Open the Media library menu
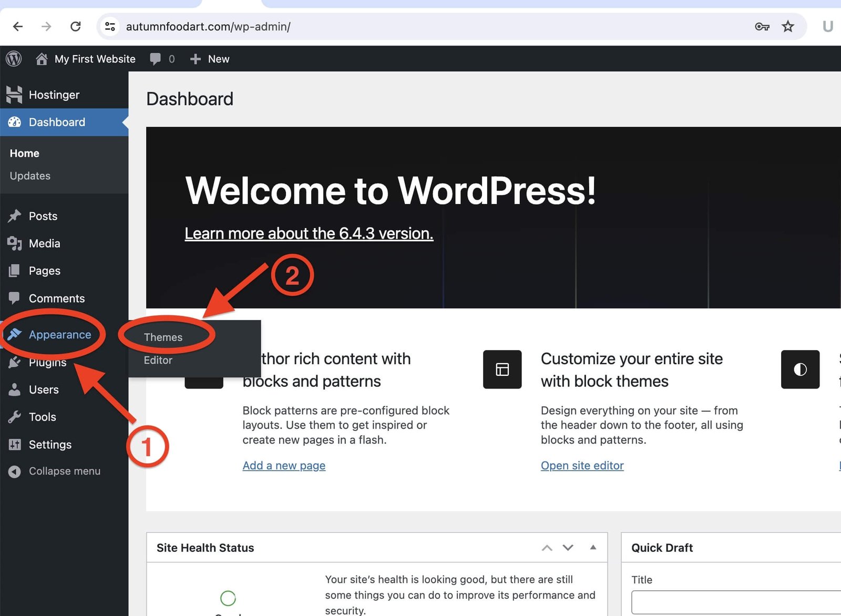The height and width of the screenshot is (616, 841). pos(45,243)
